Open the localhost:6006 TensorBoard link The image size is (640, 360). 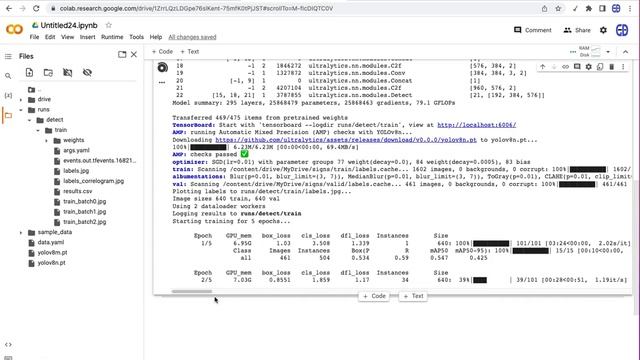476,125
